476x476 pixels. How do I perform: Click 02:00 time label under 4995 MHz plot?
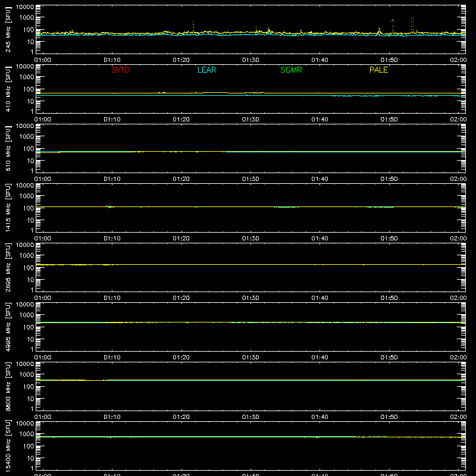(x=458, y=358)
